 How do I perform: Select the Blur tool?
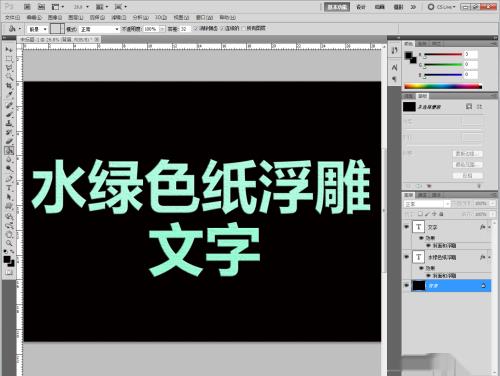pos(9,160)
